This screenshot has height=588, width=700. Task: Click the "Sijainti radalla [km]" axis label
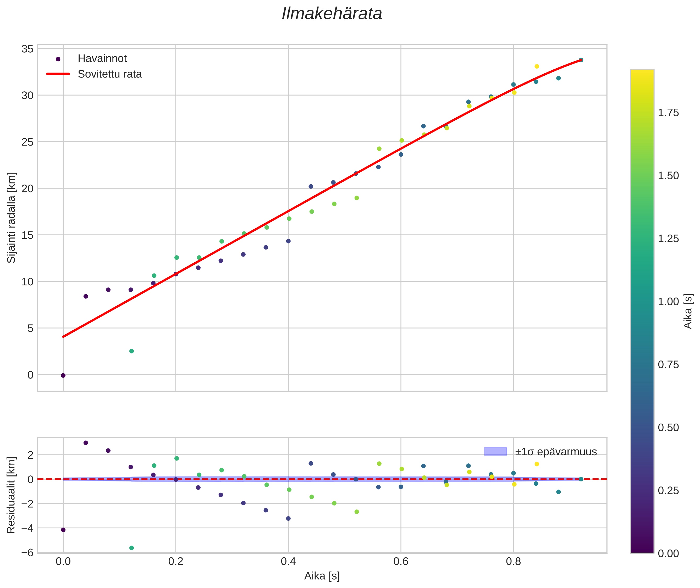click(11, 218)
